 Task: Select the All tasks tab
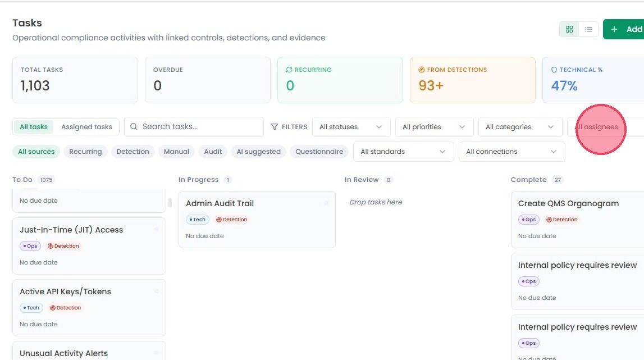(x=34, y=127)
